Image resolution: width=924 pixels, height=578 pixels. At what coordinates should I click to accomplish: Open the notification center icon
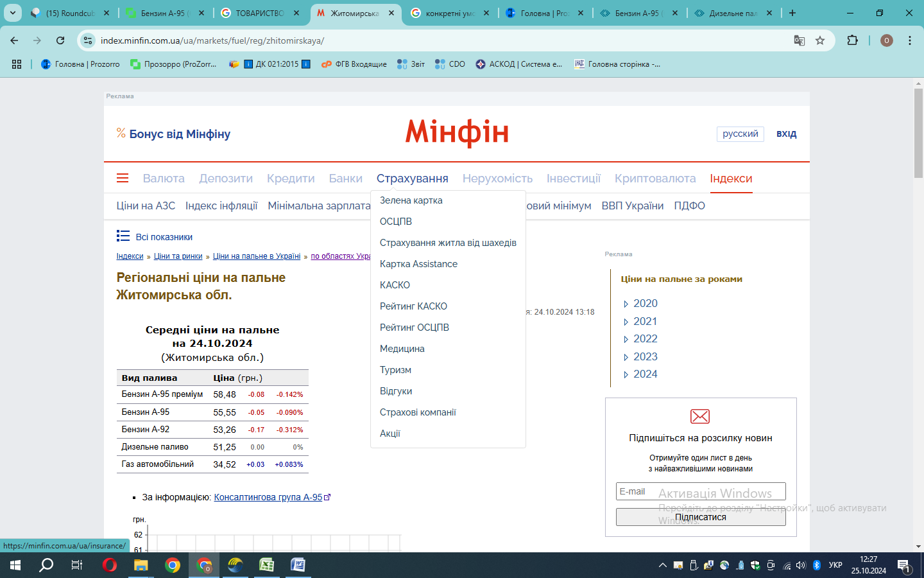coord(904,566)
